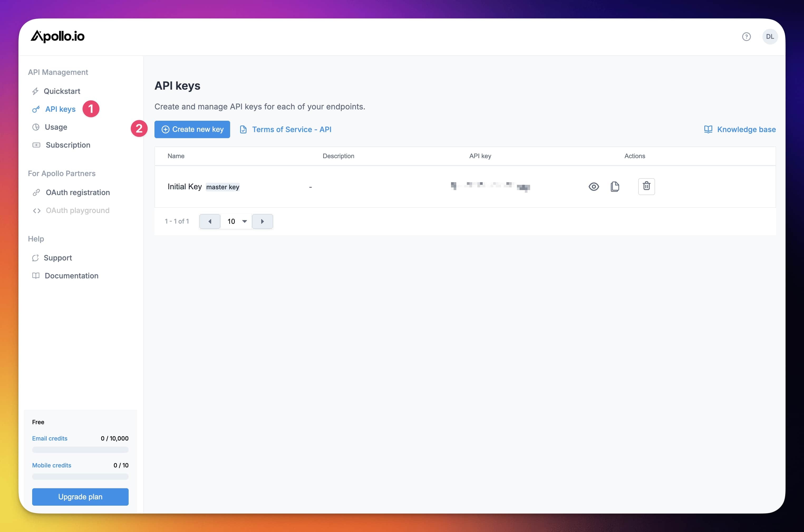This screenshot has height=532, width=804.
Task: Open the Usage section
Action: click(56, 127)
